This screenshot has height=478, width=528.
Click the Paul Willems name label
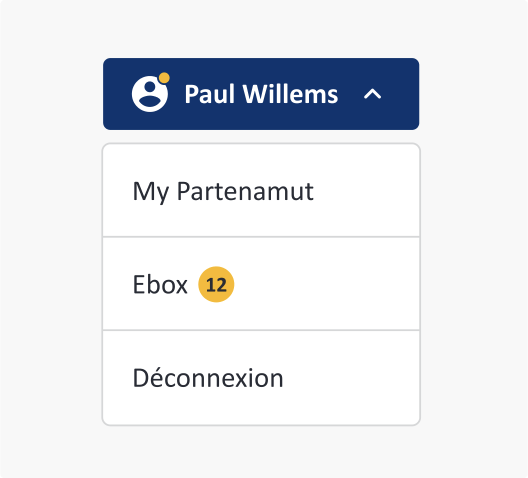pyautogui.click(x=261, y=94)
